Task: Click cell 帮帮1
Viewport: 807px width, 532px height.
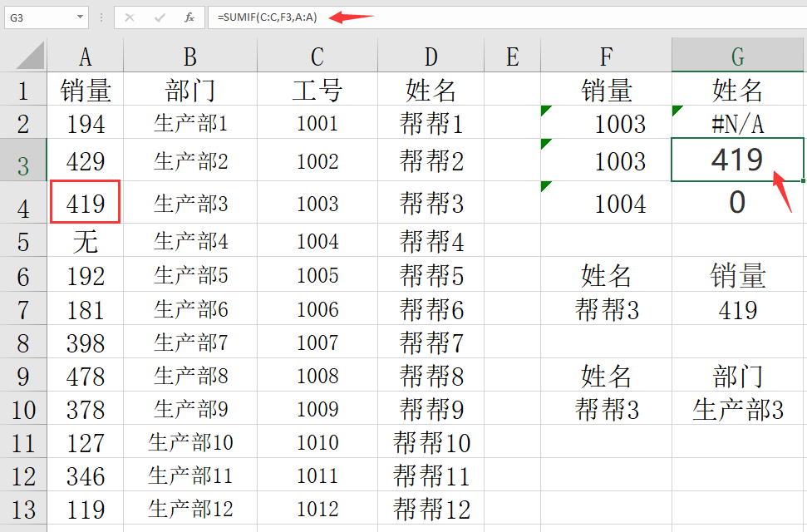Action: pyautogui.click(x=431, y=122)
